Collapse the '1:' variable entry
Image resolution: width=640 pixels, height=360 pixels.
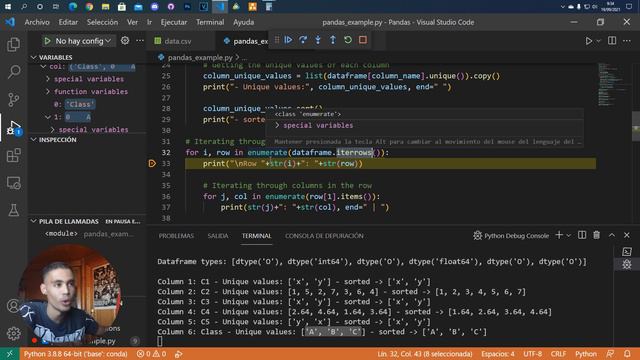(x=48, y=117)
